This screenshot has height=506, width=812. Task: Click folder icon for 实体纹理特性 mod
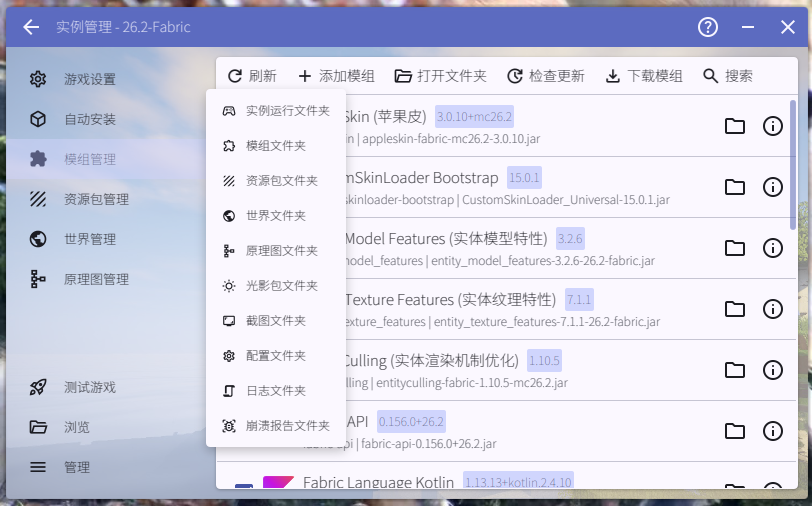[x=734, y=309]
